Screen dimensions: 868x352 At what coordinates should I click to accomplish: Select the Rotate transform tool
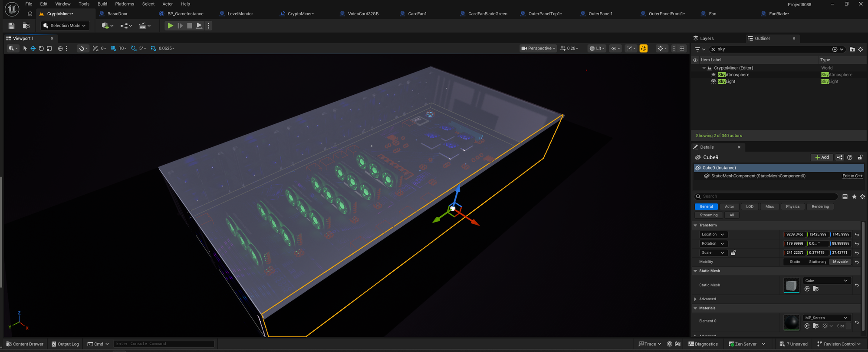tap(41, 48)
